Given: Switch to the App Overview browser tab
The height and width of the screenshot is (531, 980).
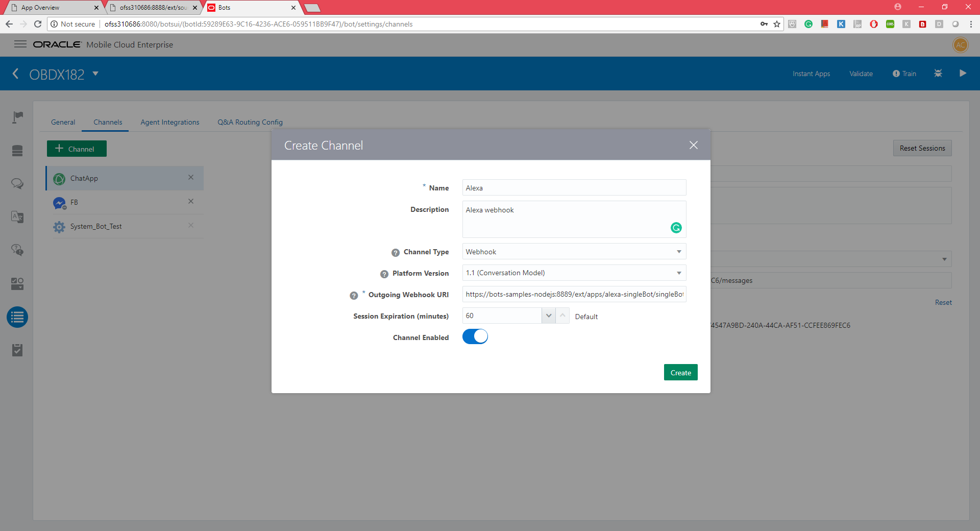Looking at the screenshot, I should tap(54, 8).
